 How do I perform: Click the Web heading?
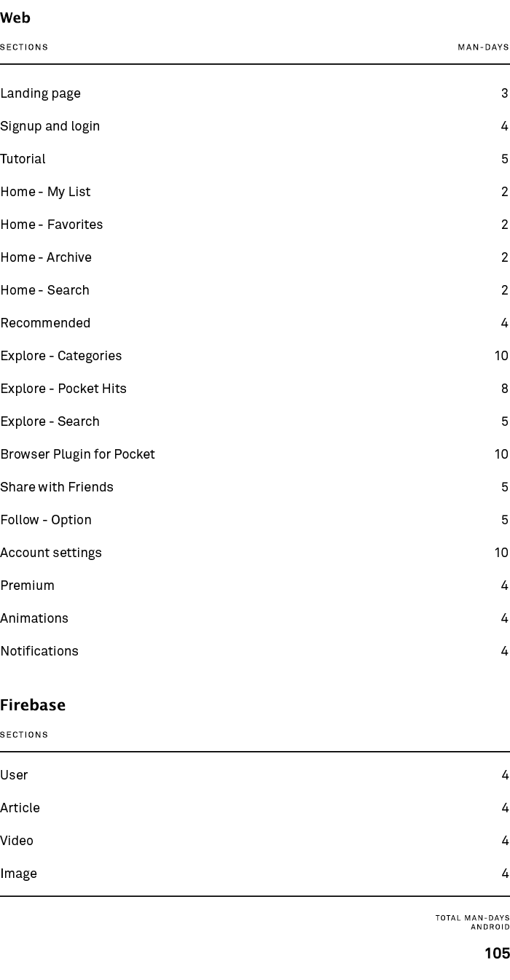[x=15, y=17]
